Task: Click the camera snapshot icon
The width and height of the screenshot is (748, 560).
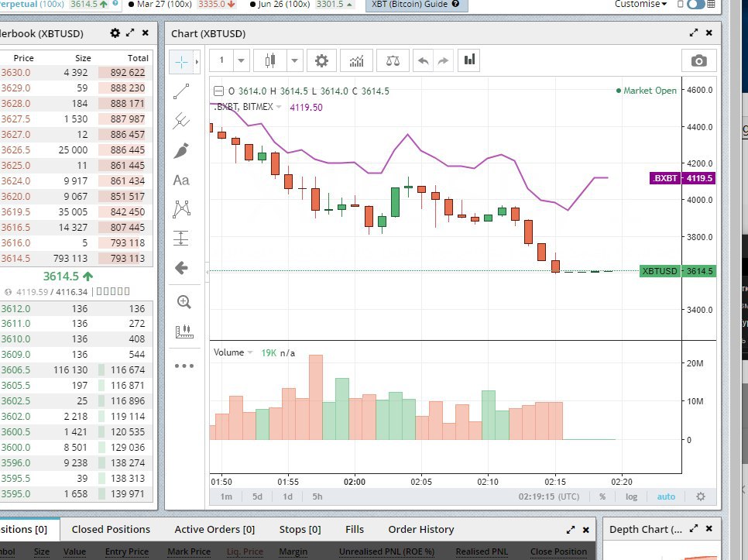Action: click(x=698, y=60)
